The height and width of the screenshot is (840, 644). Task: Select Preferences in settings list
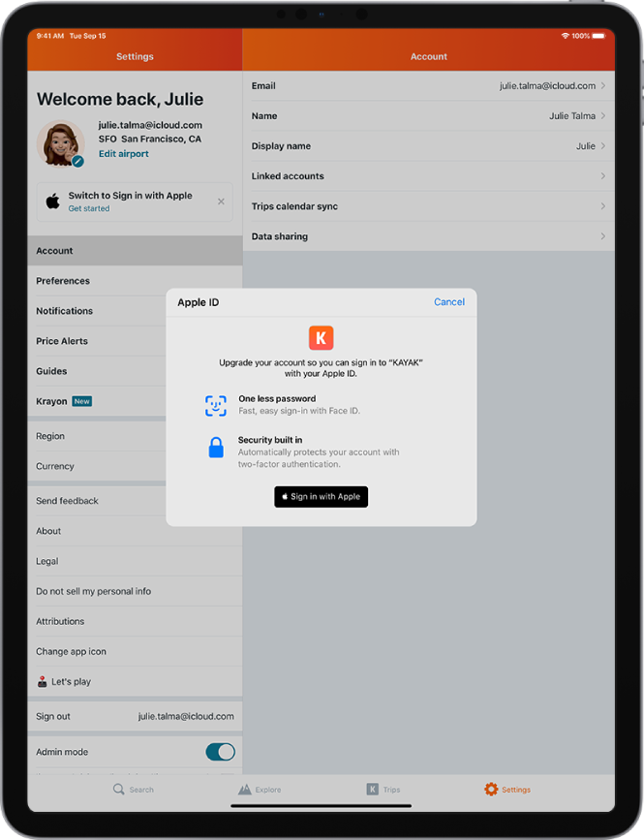click(135, 281)
